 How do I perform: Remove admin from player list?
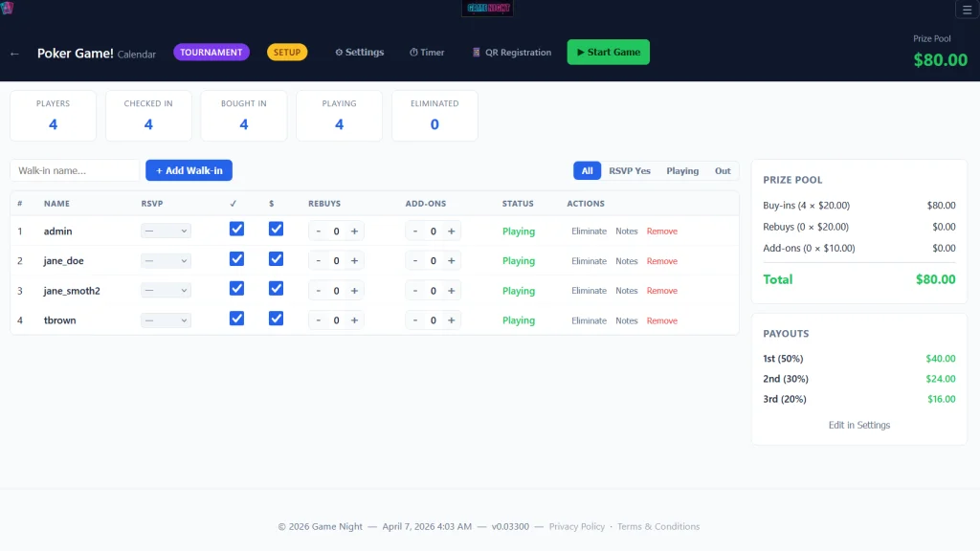[x=662, y=231]
